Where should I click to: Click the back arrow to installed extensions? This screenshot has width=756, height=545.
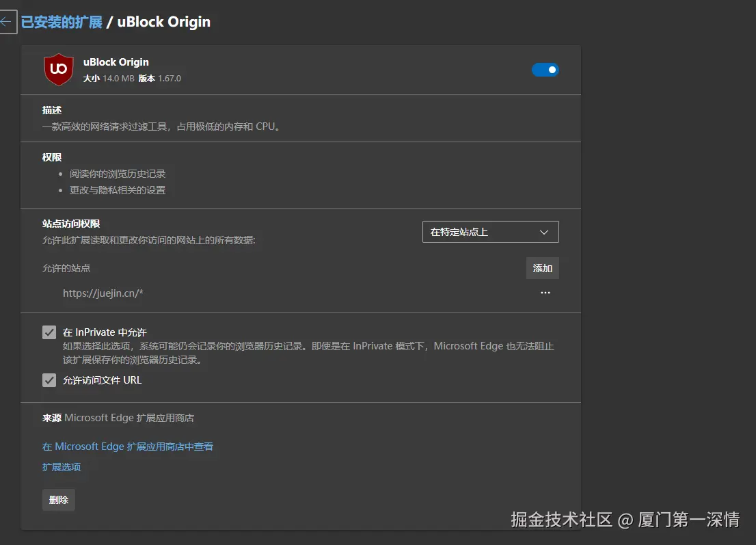click(x=7, y=22)
